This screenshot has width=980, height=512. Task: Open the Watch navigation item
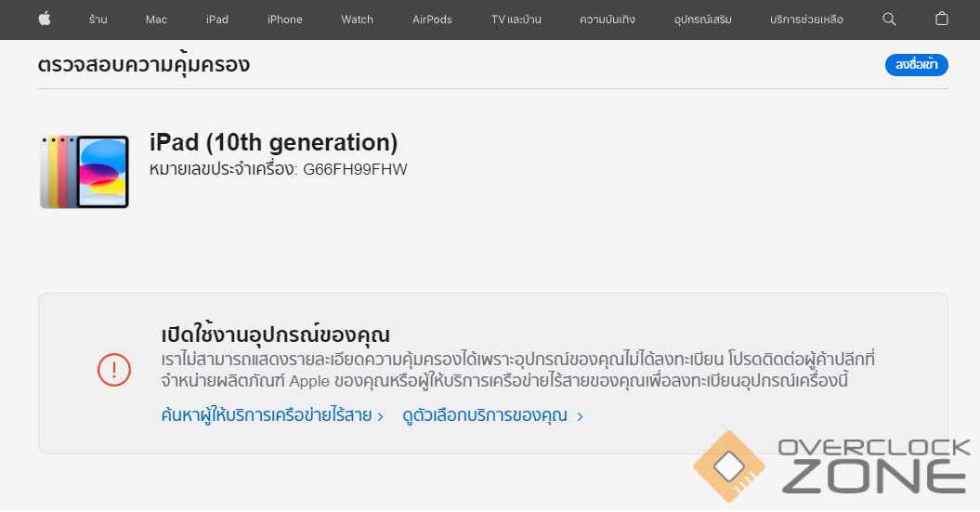(x=357, y=20)
